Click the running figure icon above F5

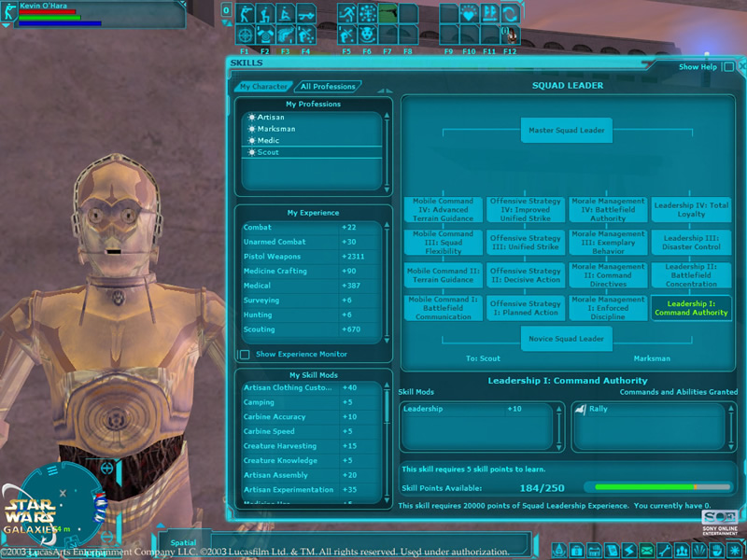347,13
